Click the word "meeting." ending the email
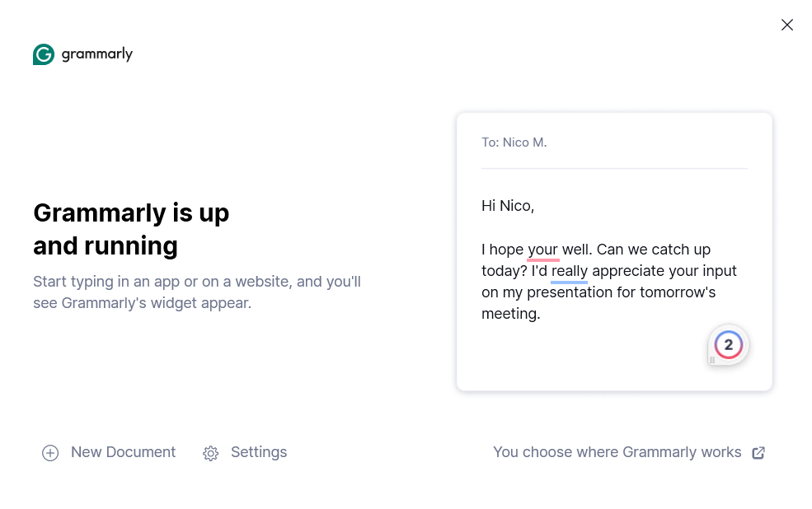 511,314
